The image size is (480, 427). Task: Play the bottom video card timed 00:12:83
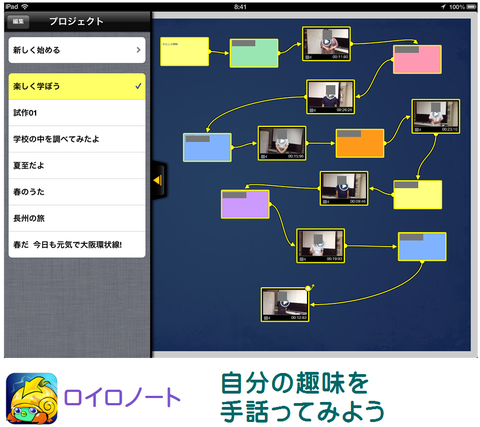tap(285, 304)
